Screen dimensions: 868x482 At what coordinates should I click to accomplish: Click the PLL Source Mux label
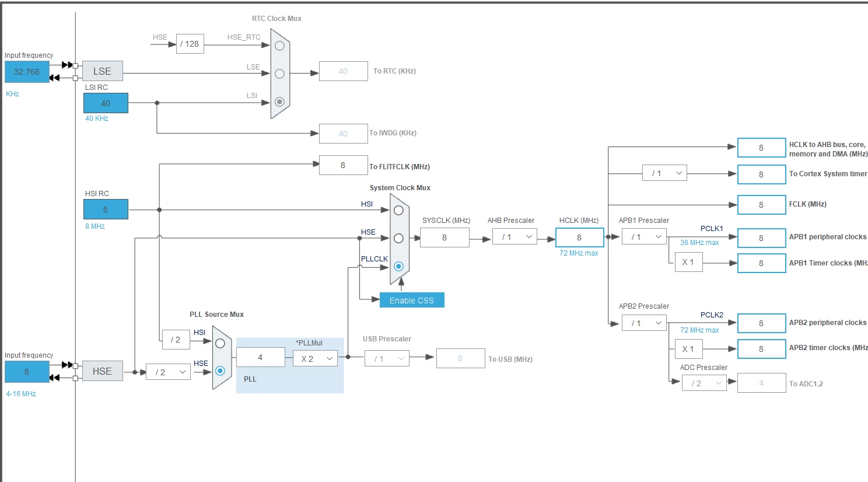click(216, 315)
